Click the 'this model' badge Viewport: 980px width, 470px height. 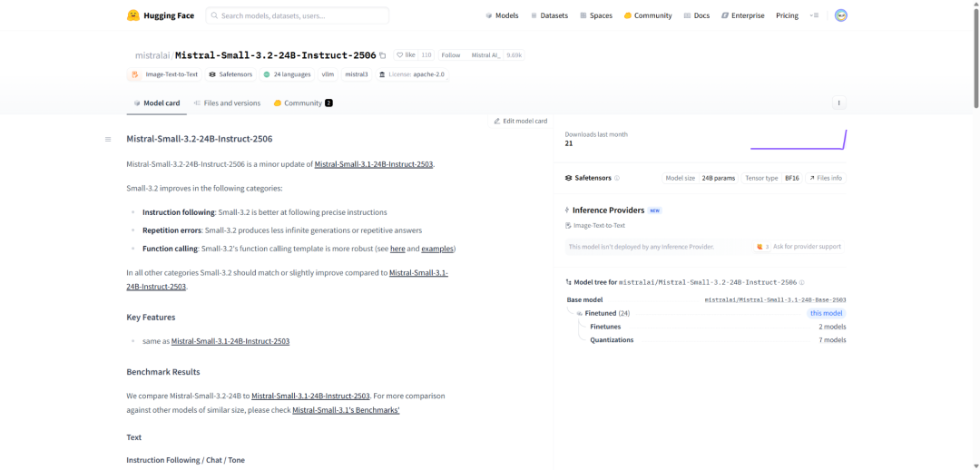[827, 313]
